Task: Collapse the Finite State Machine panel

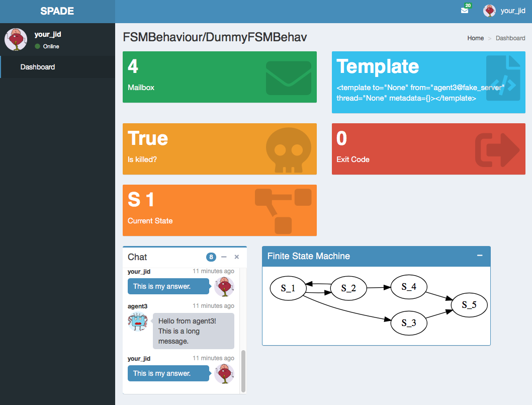Action: tap(480, 256)
